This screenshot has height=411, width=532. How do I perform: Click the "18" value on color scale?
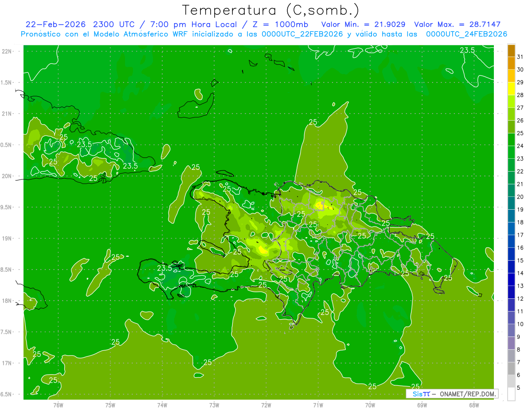coord(520,222)
